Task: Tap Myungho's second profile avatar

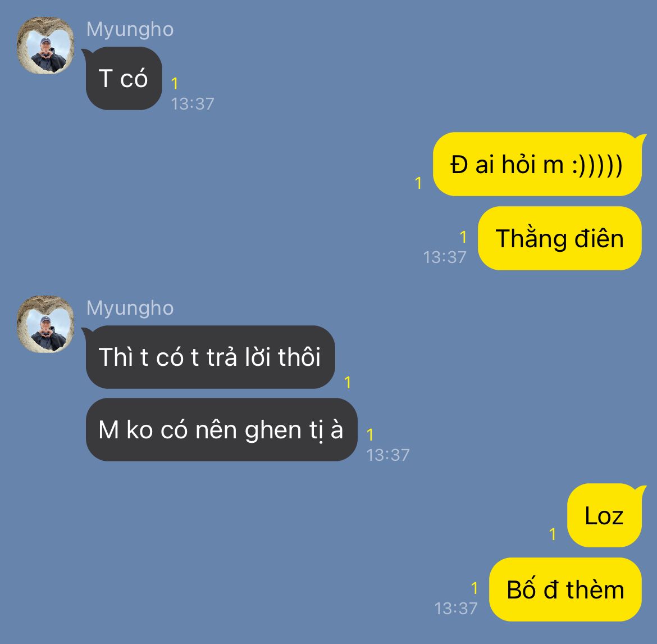Action: 45,324
